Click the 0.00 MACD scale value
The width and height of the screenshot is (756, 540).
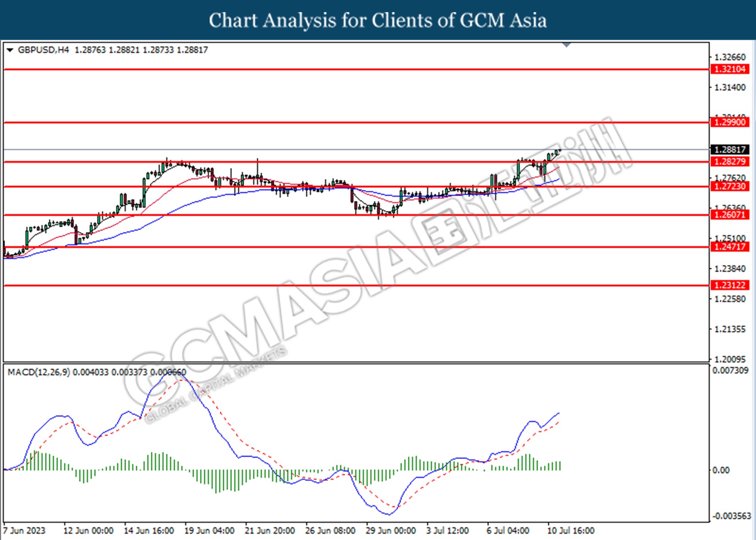point(721,470)
